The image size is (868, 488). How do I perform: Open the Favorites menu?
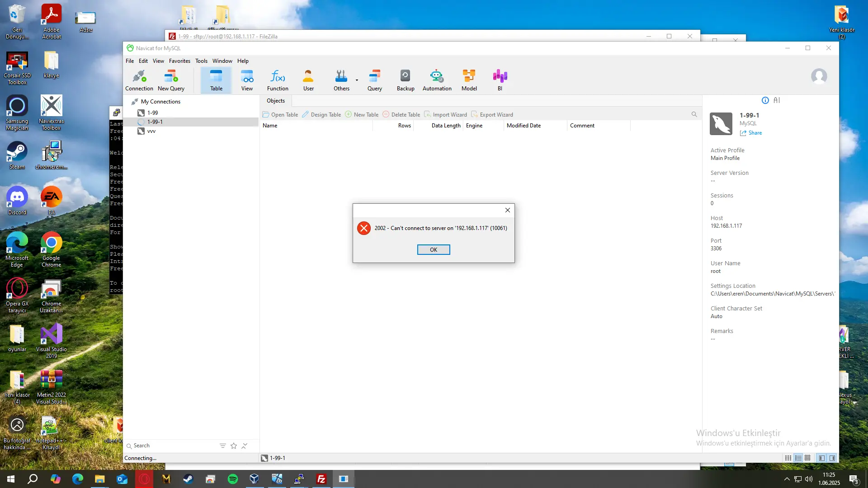tap(179, 61)
